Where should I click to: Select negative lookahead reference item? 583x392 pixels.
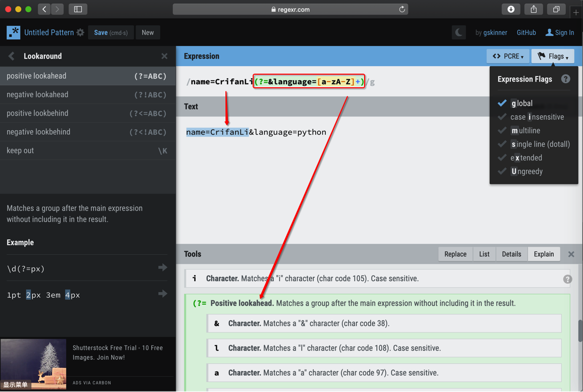coord(88,94)
